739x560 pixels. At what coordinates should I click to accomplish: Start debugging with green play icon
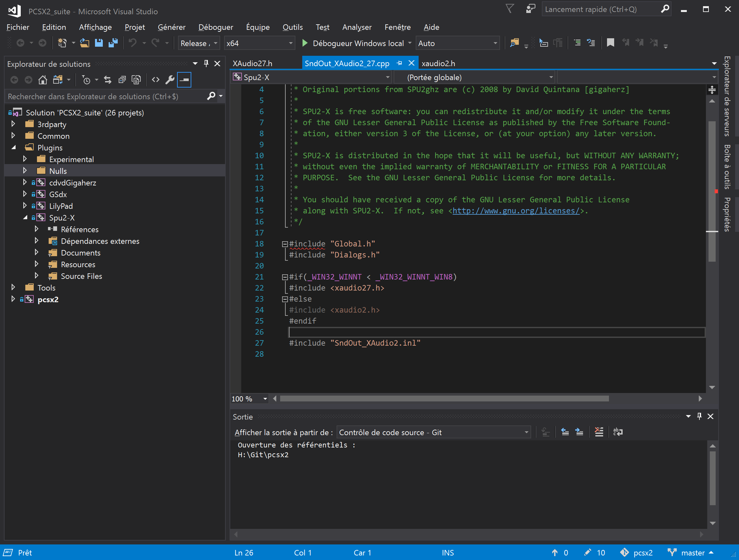point(304,43)
